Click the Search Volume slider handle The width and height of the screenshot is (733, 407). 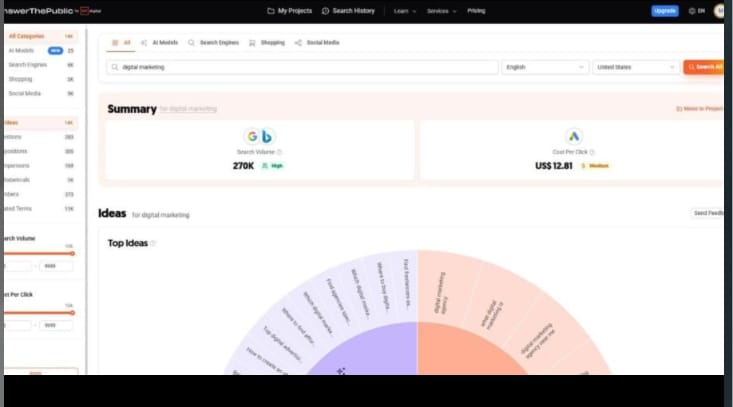72,254
